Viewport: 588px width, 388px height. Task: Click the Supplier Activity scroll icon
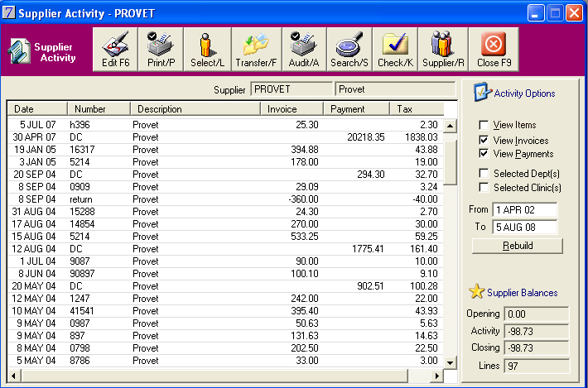click(x=19, y=51)
